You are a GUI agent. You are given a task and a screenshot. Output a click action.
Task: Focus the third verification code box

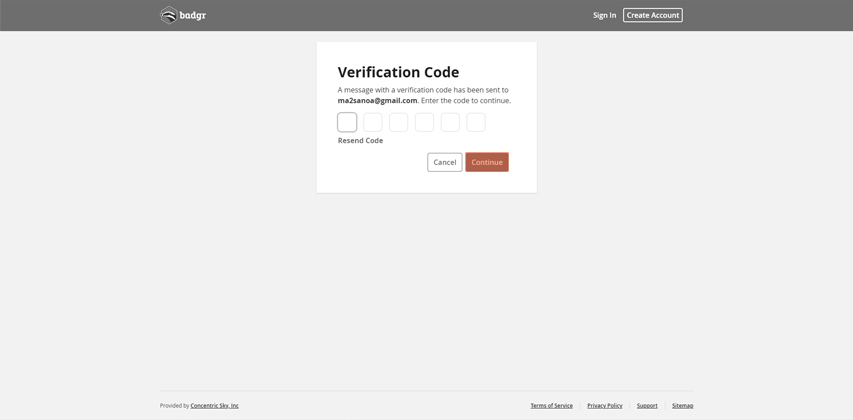click(399, 122)
